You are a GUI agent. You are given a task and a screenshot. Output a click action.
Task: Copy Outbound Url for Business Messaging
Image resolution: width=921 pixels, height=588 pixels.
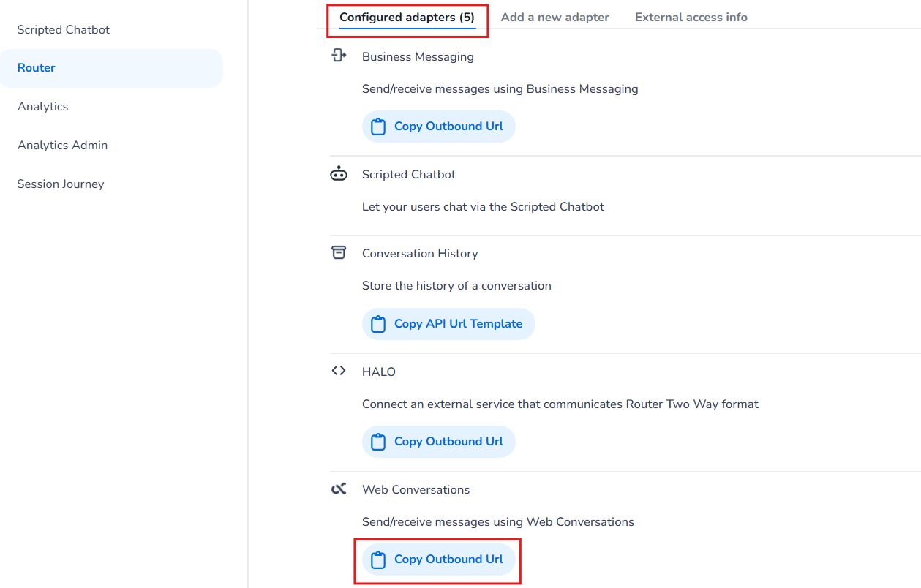(x=439, y=127)
